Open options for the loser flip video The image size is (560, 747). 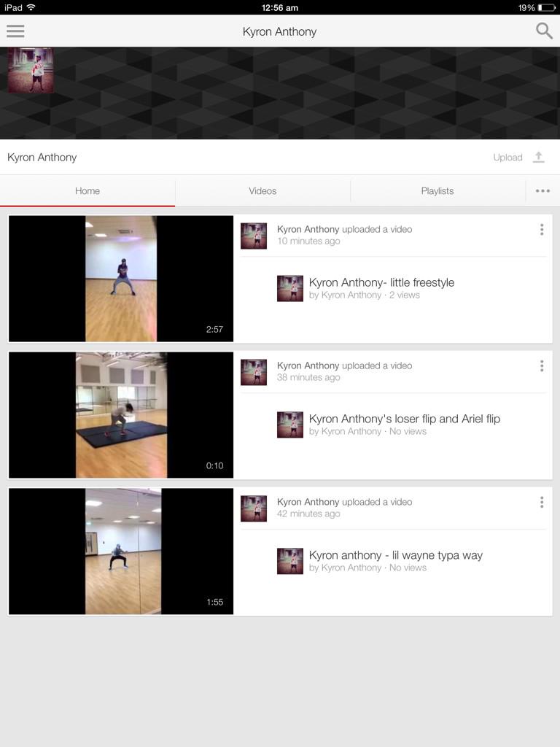tap(542, 366)
